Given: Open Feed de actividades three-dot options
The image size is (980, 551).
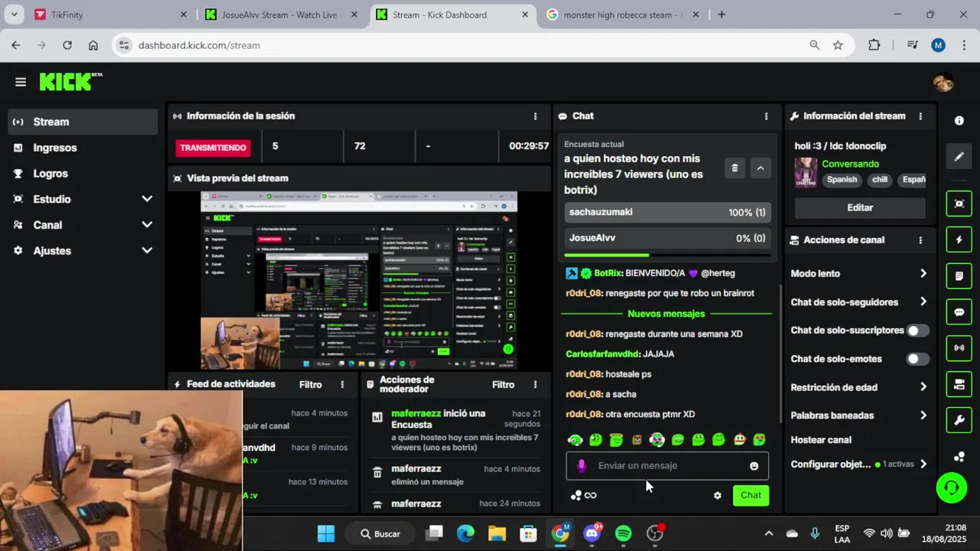Looking at the screenshot, I should pyautogui.click(x=342, y=384).
